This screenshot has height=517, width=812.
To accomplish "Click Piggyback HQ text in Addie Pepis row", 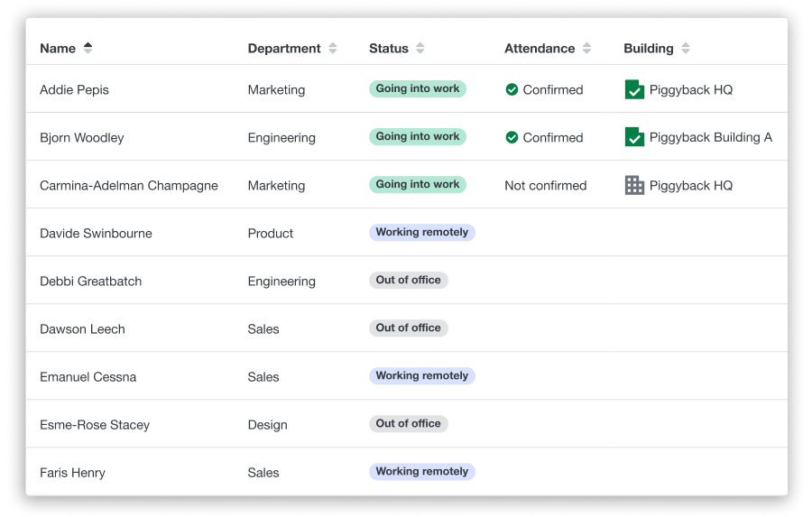I will tap(691, 89).
